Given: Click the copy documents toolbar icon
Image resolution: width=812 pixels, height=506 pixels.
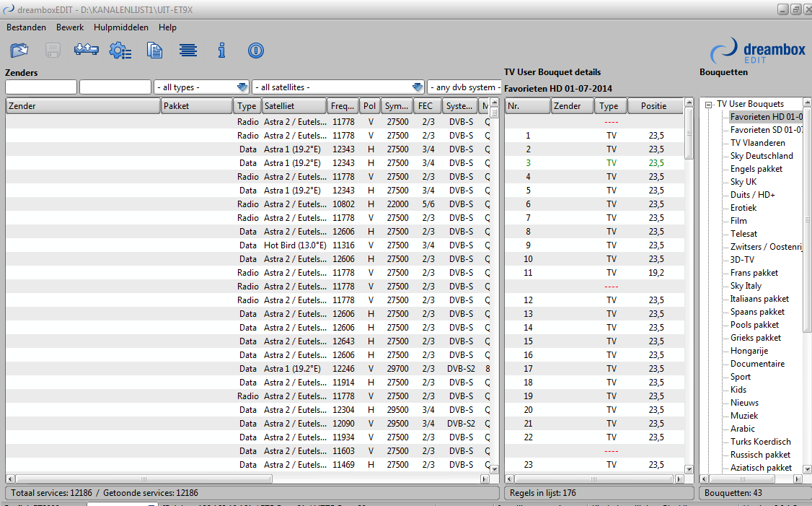Looking at the screenshot, I should click(x=154, y=51).
